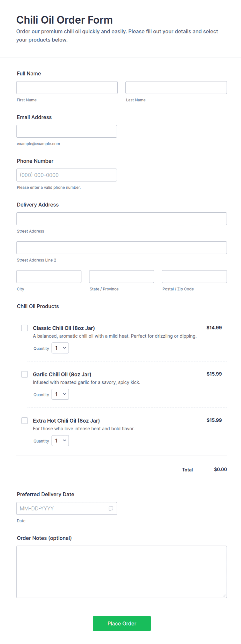
Task: Grab the Order Notes resize handle
Action: tap(224, 595)
